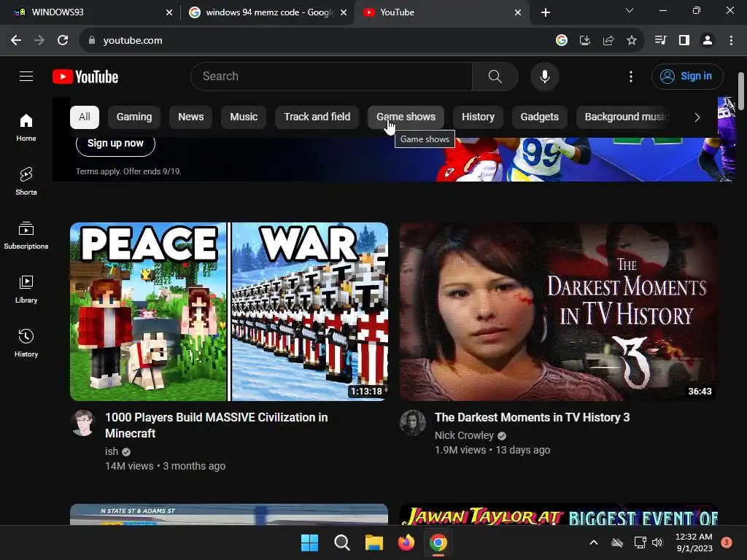Image resolution: width=747 pixels, height=560 pixels.
Task: Click ish channel avatar
Action: [x=83, y=423]
